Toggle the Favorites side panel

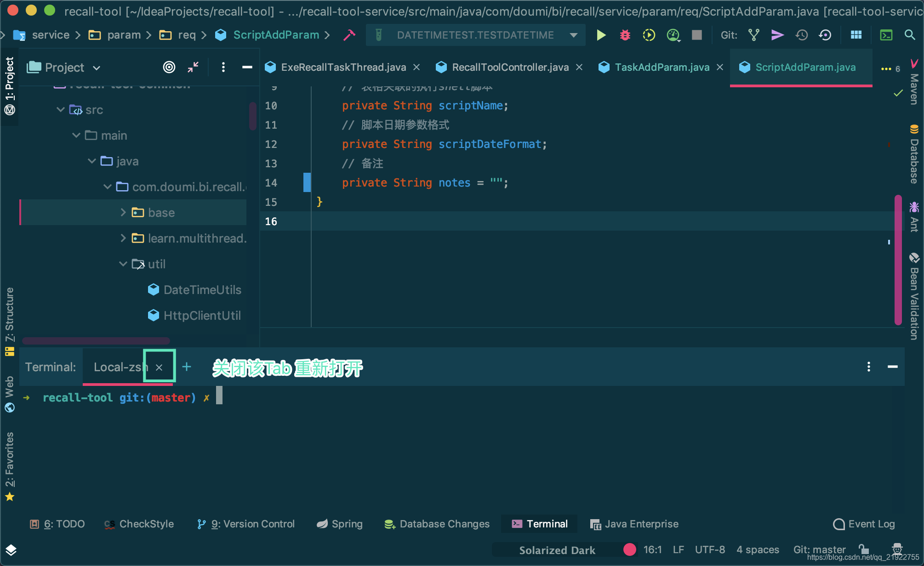pyautogui.click(x=10, y=466)
